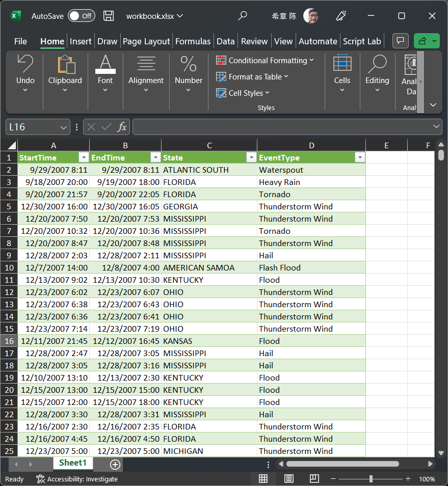This screenshot has width=448, height=486.
Task: Open the Alignment group
Action: 146,73
